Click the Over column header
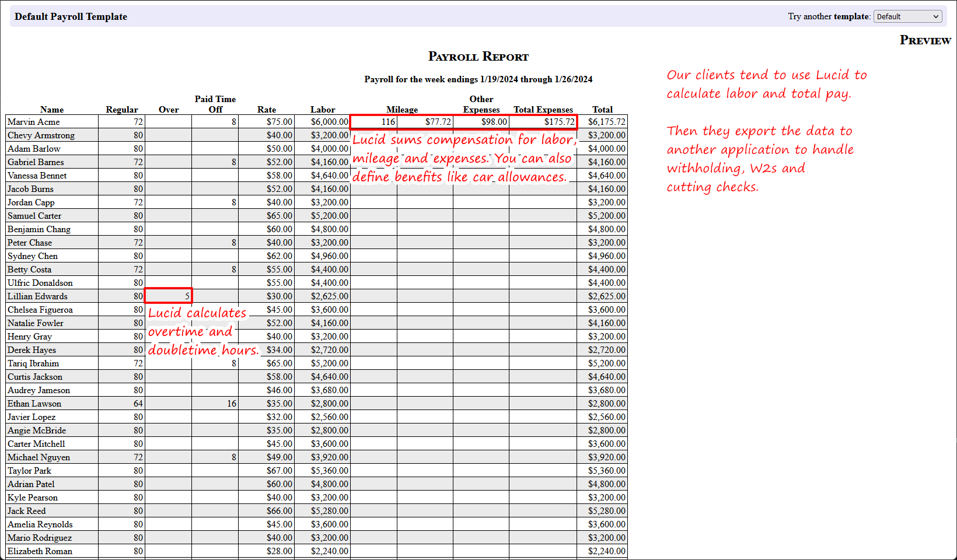This screenshot has height=560, width=957. [x=169, y=110]
